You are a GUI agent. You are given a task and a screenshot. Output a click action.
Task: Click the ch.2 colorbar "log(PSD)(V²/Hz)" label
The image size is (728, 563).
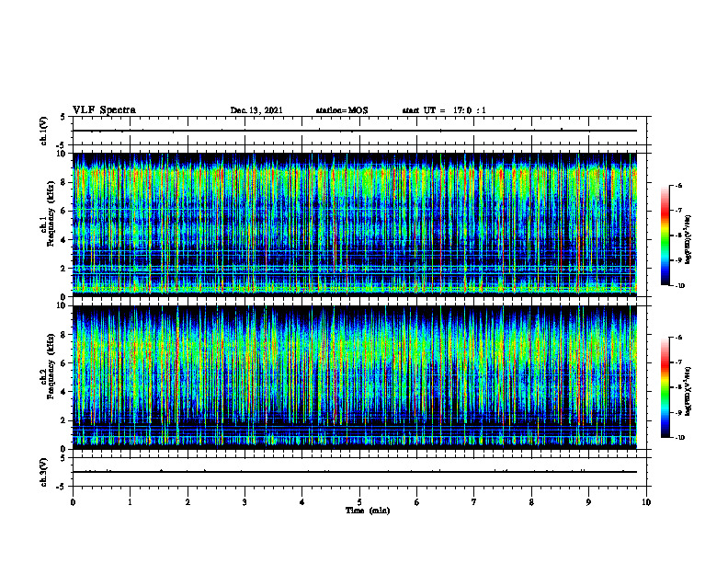688,391
